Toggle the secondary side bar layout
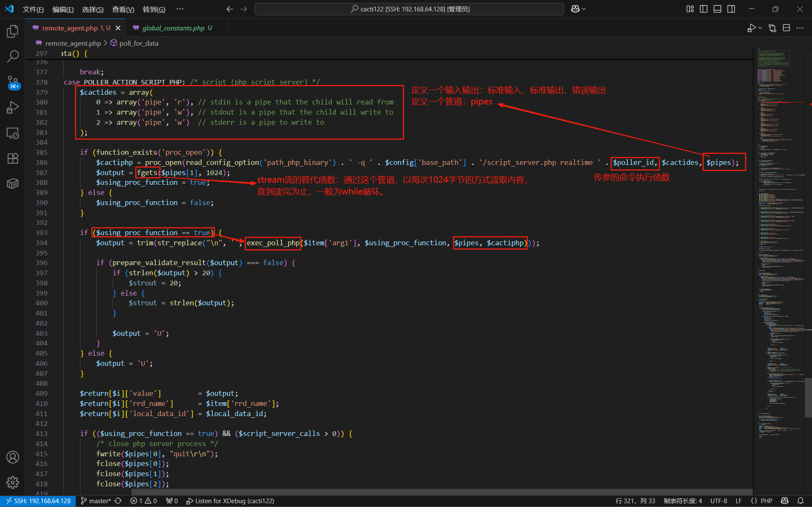 point(731,9)
